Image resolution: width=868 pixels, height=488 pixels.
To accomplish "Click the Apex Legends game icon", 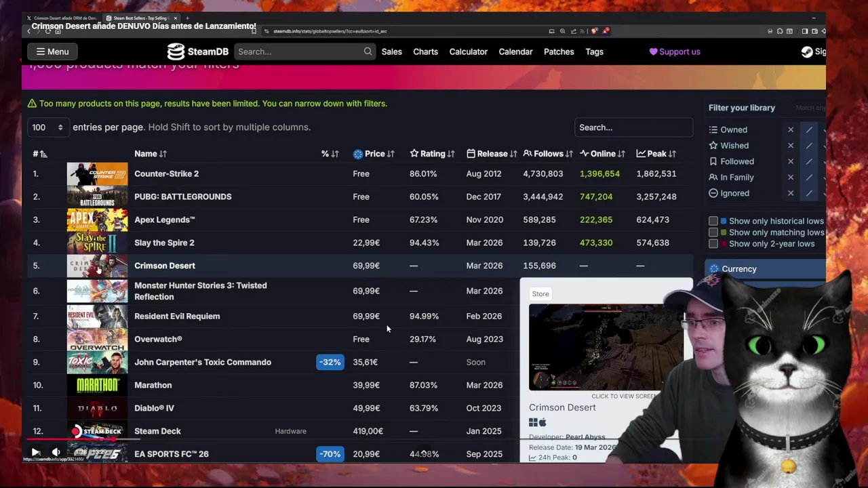I will pos(97,220).
